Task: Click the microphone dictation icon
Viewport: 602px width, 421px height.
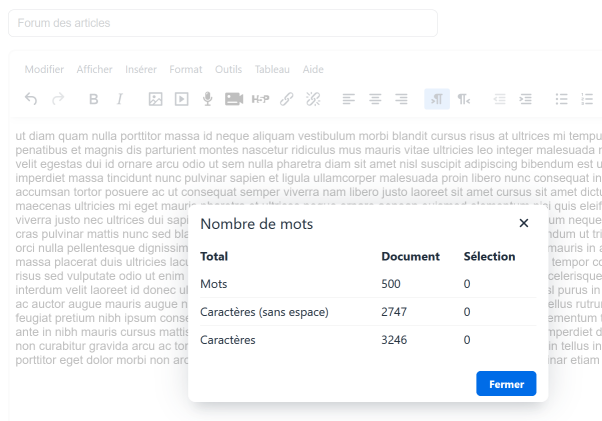Action: point(208,99)
